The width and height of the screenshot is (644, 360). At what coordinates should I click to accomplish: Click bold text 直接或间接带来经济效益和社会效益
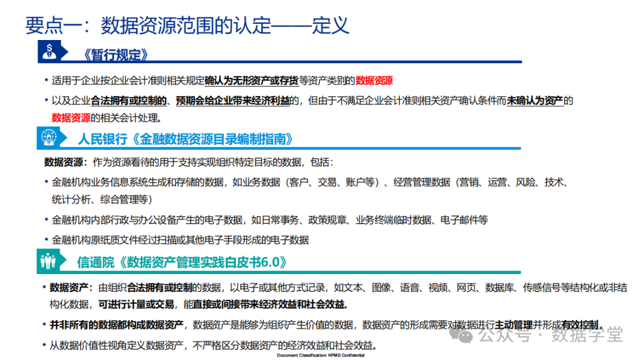pyautogui.click(x=270, y=304)
